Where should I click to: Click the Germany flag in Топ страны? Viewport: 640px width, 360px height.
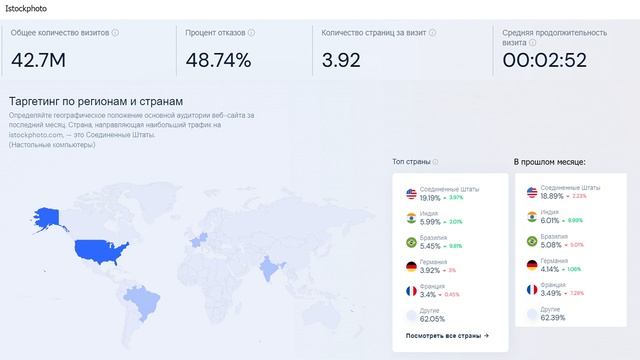coord(411,267)
